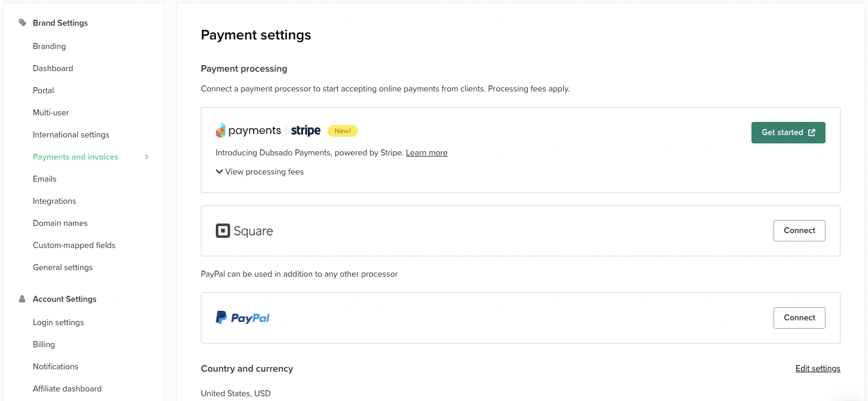
Task: Connect a PayPal account
Action: pyautogui.click(x=799, y=317)
